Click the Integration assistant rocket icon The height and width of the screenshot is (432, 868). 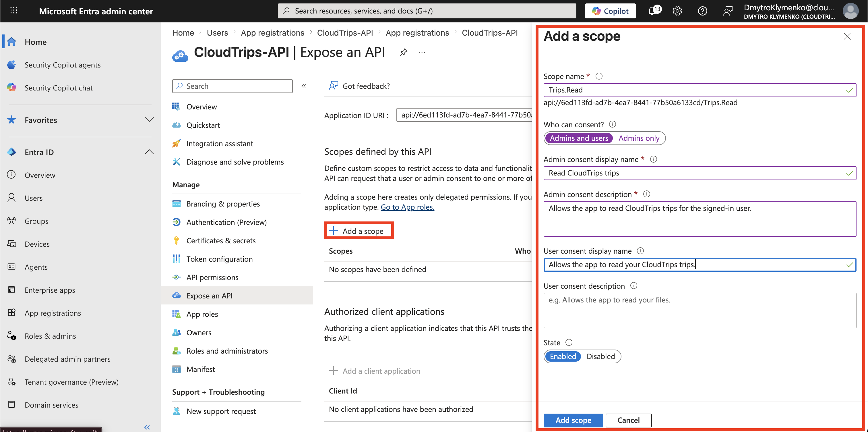[177, 143]
